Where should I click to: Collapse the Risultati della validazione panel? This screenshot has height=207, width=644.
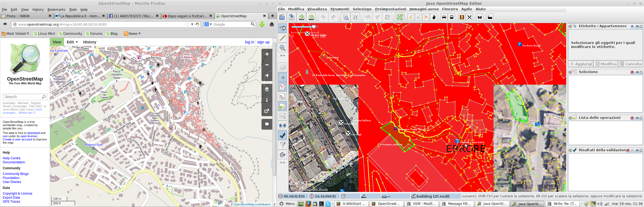570,150
